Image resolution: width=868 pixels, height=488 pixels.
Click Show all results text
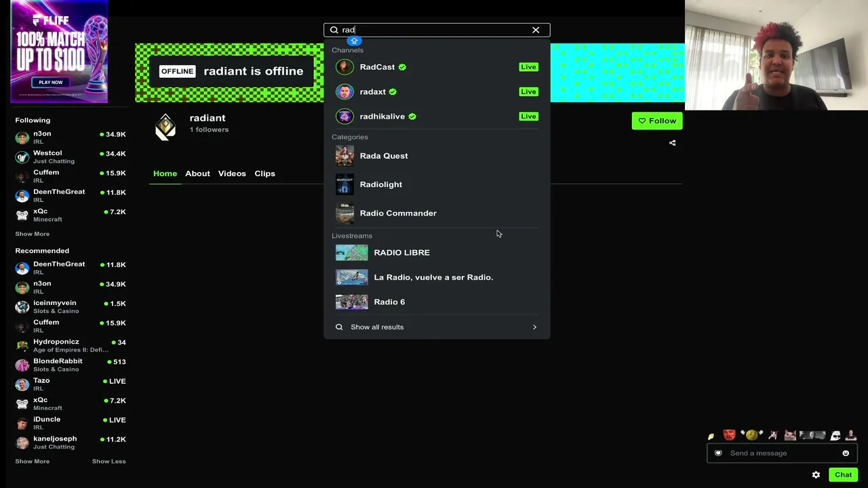377,327
